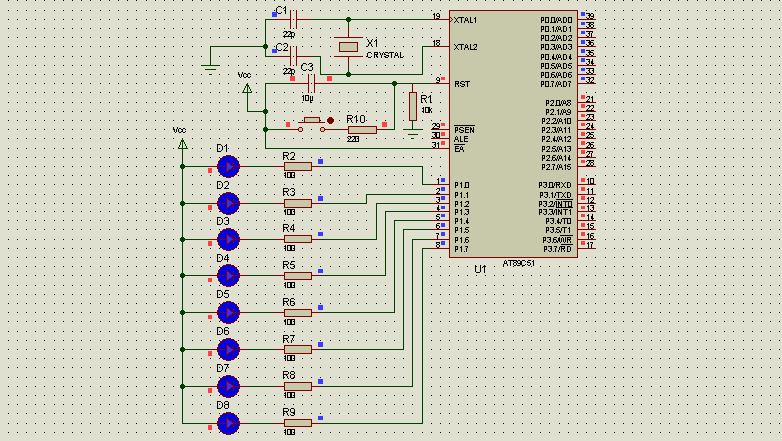The height and width of the screenshot is (441, 782).
Task: Click resistor R5 body
Action: tap(298, 275)
